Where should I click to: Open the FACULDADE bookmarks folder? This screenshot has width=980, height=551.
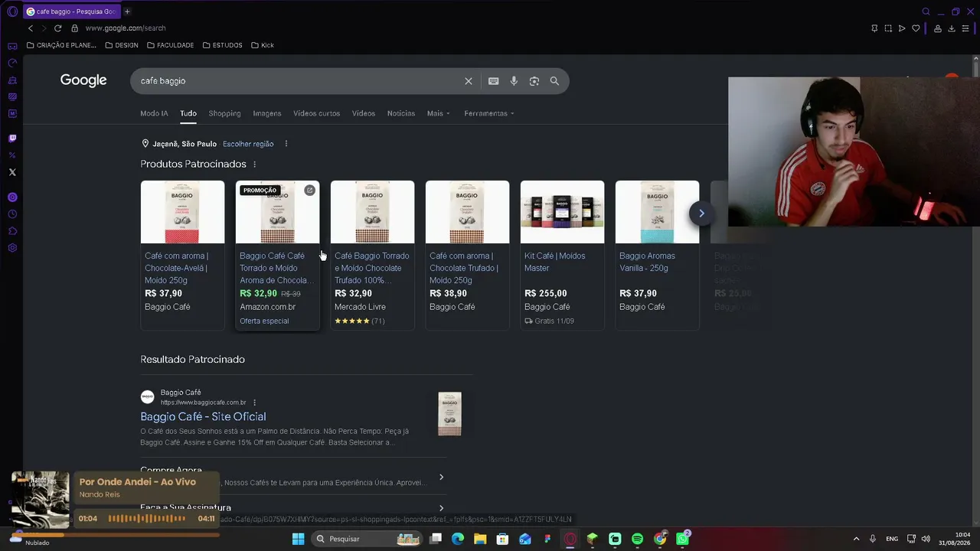(x=170, y=45)
